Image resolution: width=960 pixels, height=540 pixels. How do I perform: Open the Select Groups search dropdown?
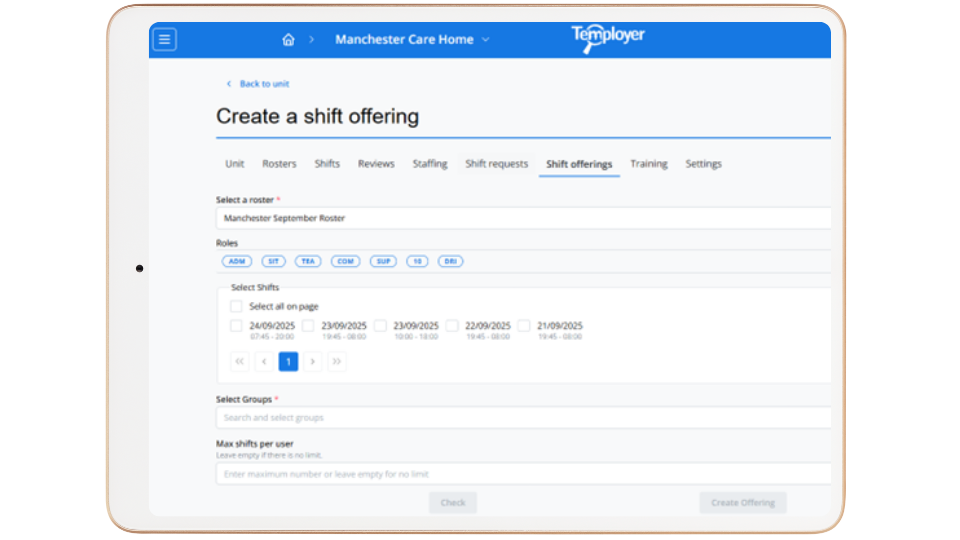522,417
